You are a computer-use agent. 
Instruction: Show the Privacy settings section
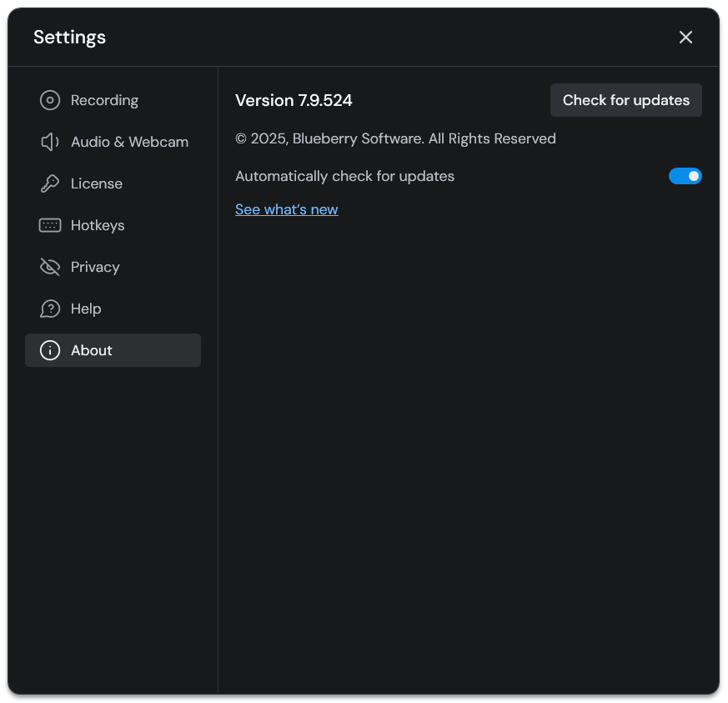click(x=95, y=267)
